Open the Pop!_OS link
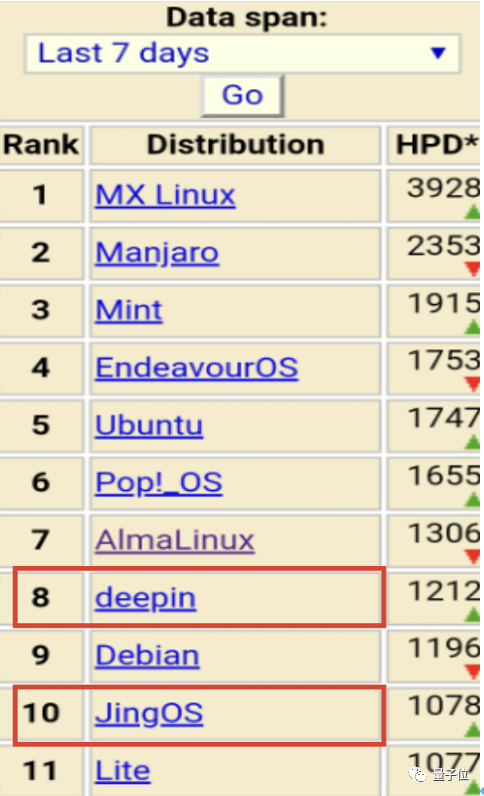The width and height of the screenshot is (484, 796). [158, 483]
